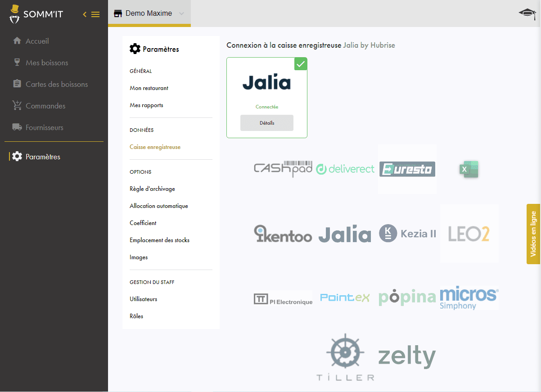Go to Accueil in the sidebar
Image resolution: width=541 pixels, height=392 pixels.
click(x=37, y=41)
